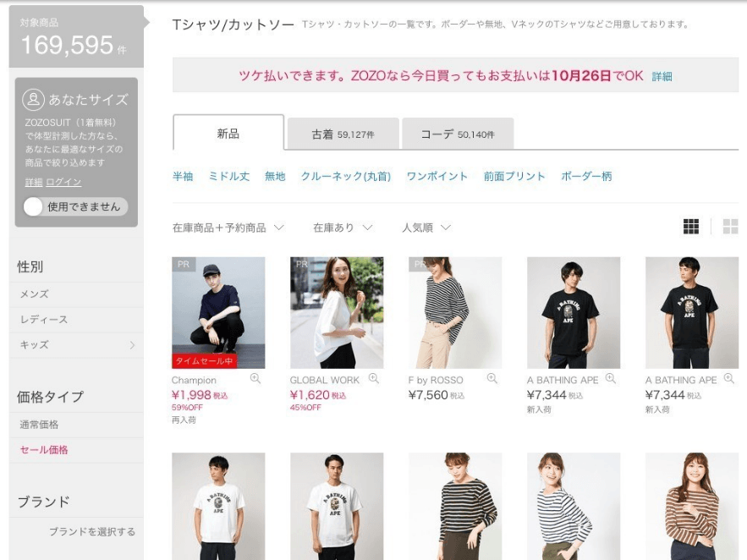747x560 pixels.
Task: Open the 在庫商品＋予約商品 dropdown
Action: [x=228, y=228]
